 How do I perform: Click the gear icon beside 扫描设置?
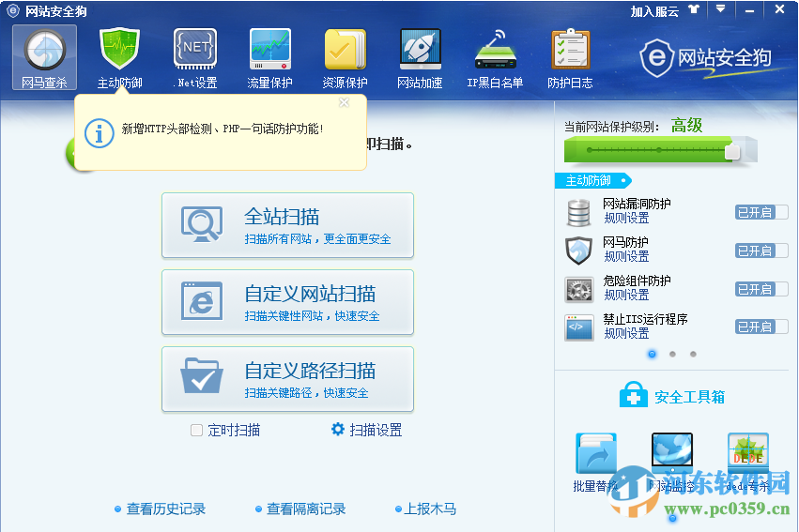338,429
